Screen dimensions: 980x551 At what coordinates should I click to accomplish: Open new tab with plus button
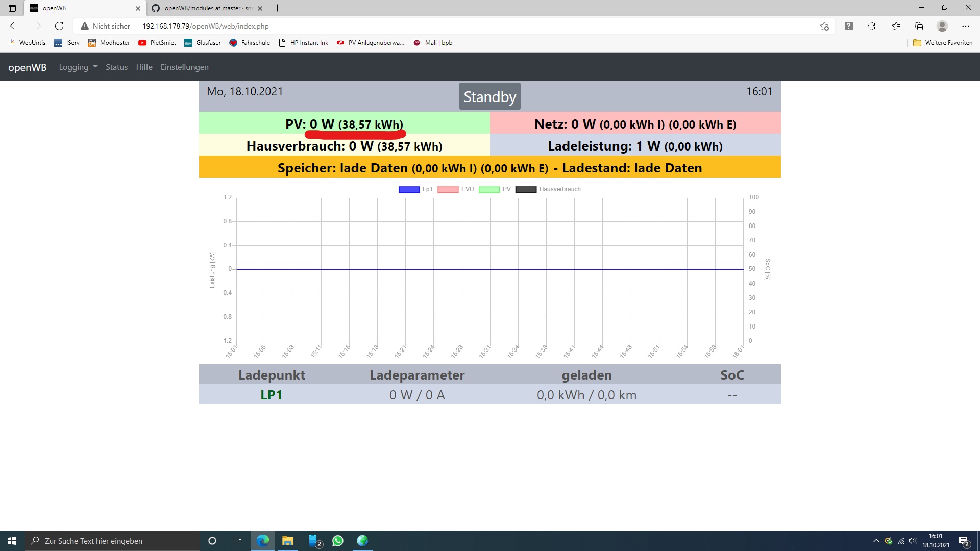[x=277, y=8]
